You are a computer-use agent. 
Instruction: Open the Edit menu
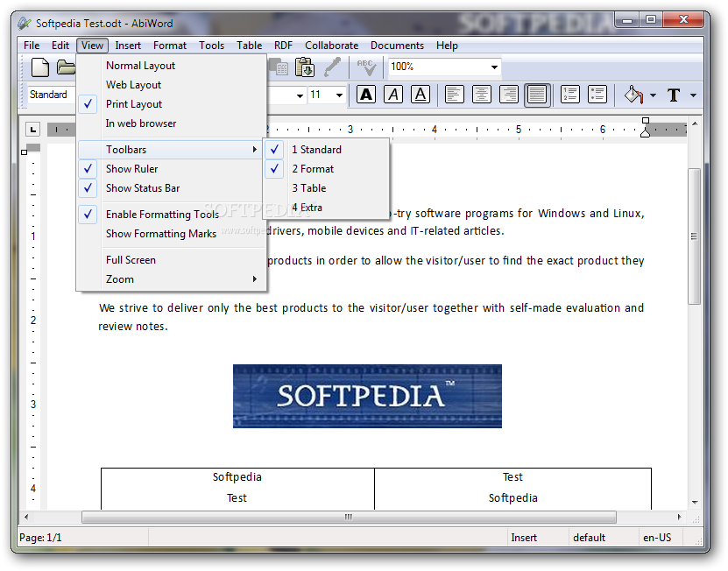(60, 46)
